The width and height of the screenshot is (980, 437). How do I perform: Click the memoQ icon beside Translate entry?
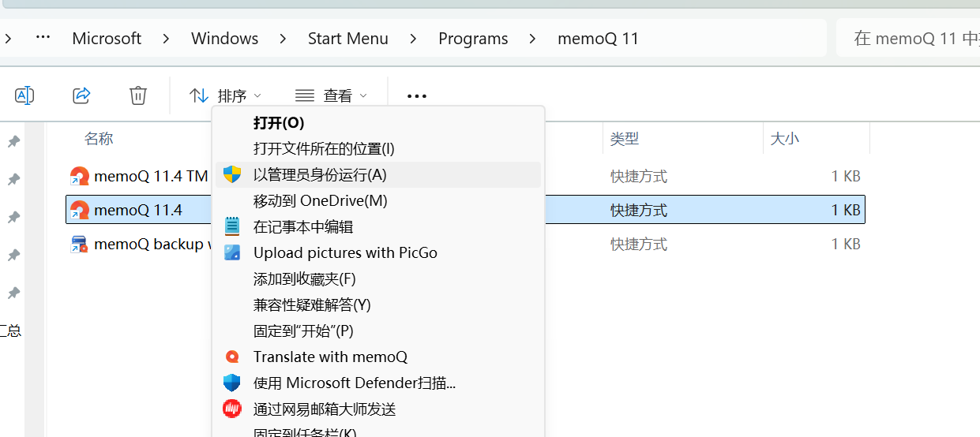pos(232,357)
